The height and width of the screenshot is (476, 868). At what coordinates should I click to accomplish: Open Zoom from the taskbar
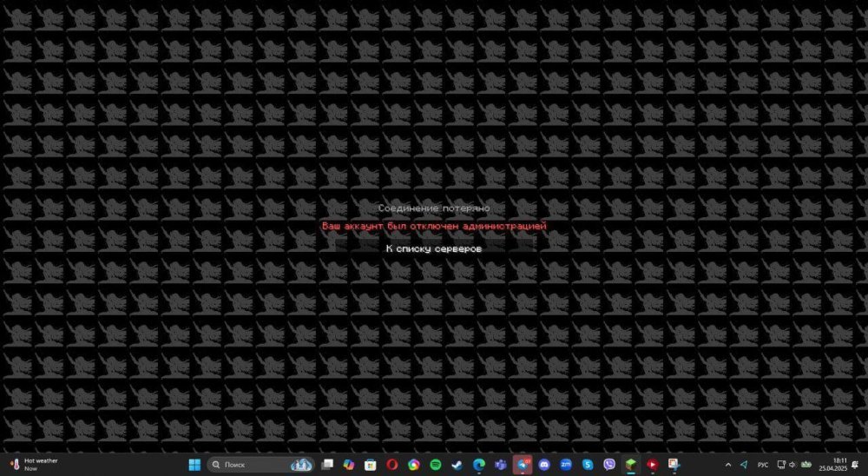(x=566, y=465)
